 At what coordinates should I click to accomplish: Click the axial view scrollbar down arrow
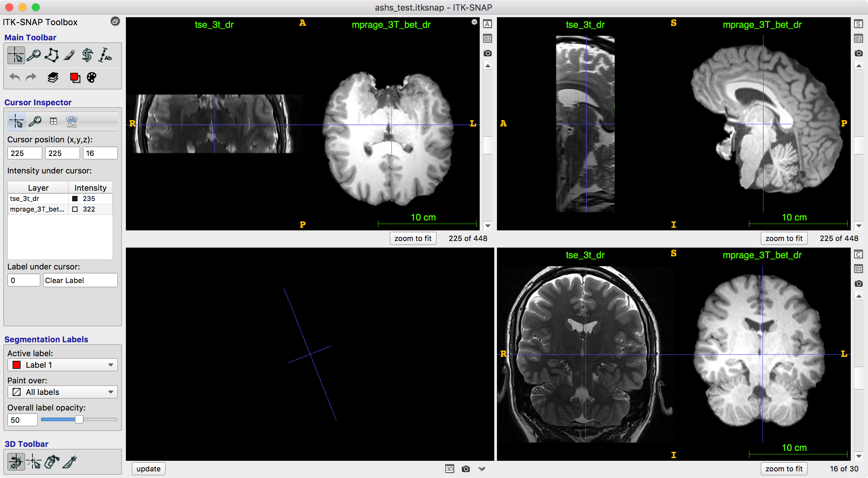click(487, 226)
